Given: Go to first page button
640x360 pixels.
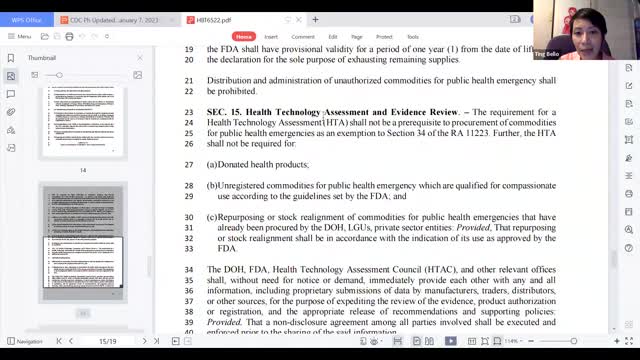Looking at the screenshot, I should [x=59, y=341].
